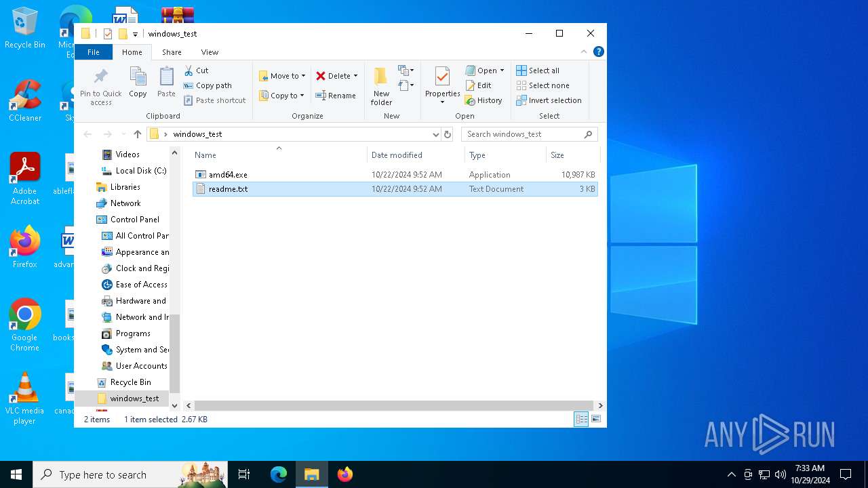Open the New item dropdown icon
The image size is (868, 488).
[x=406, y=70]
